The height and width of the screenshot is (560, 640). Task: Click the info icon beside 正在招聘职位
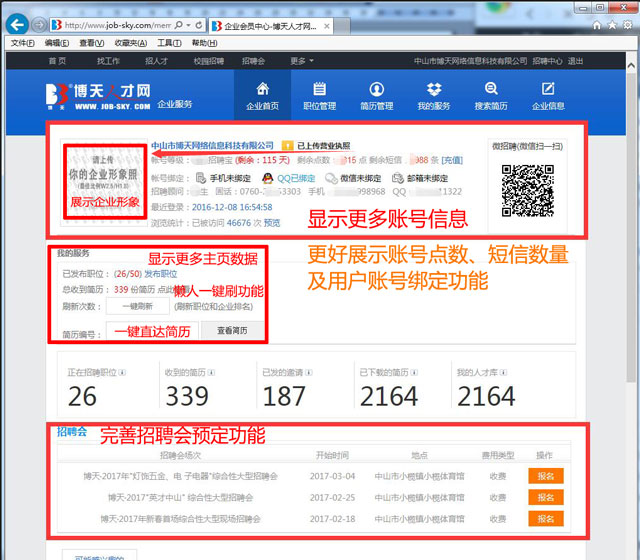[122, 373]
